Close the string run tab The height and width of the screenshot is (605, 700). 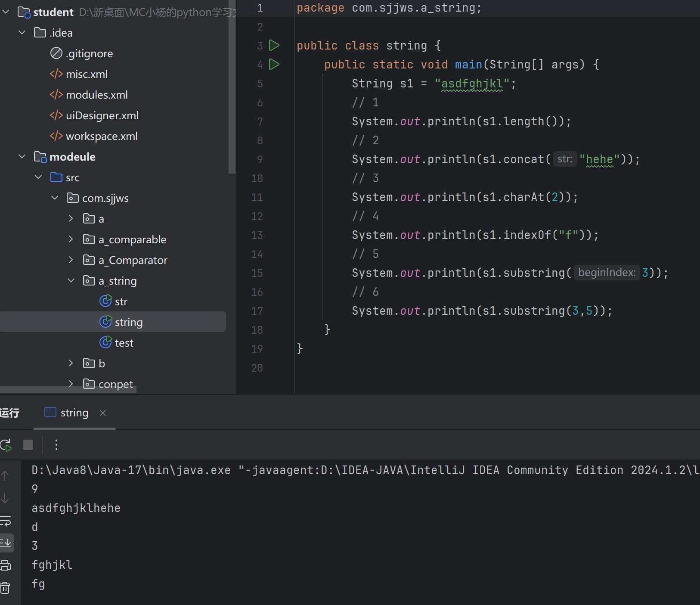click(103, 413)
